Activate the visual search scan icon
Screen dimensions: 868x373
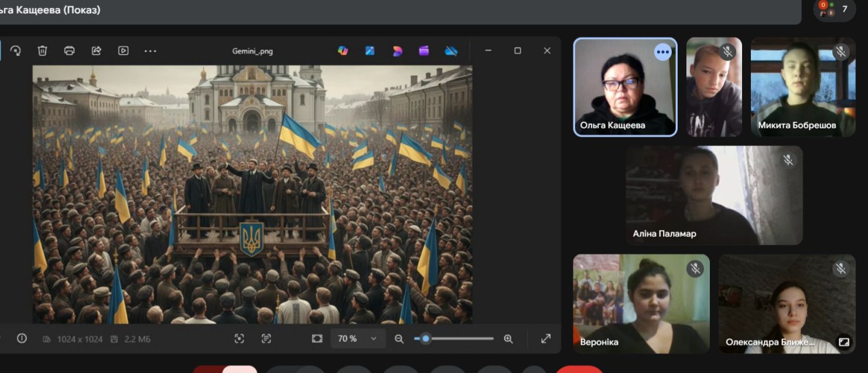click(239, 338)
